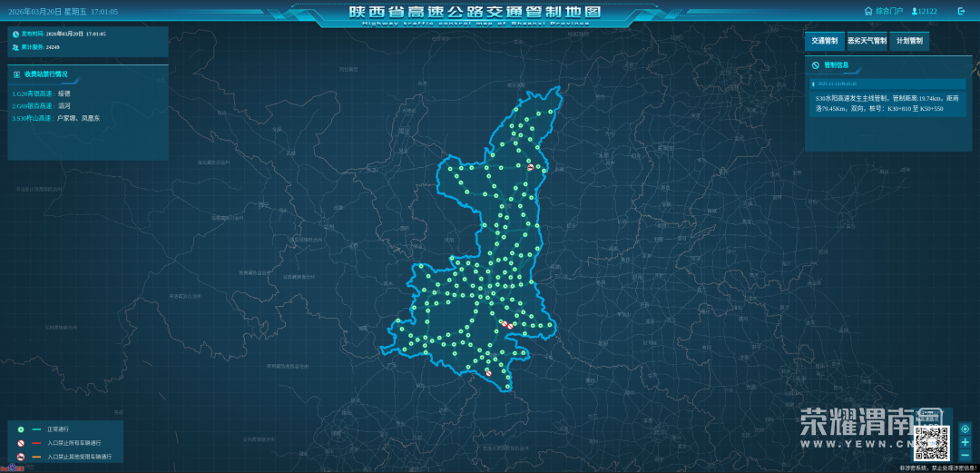Zoom in the map with plus button

click(x=965, y=442)
